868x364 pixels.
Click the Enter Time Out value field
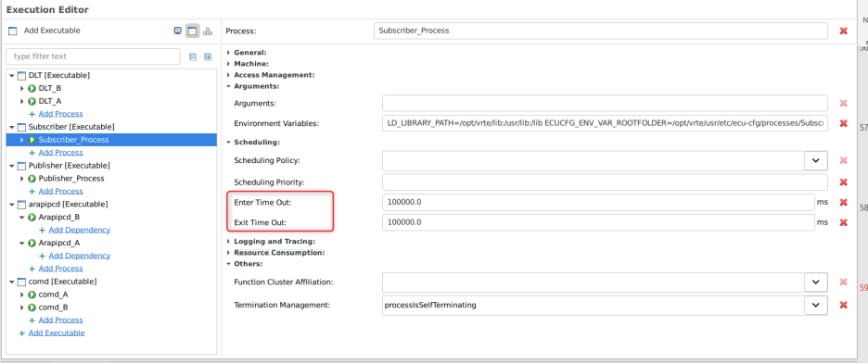pos(598,203)
